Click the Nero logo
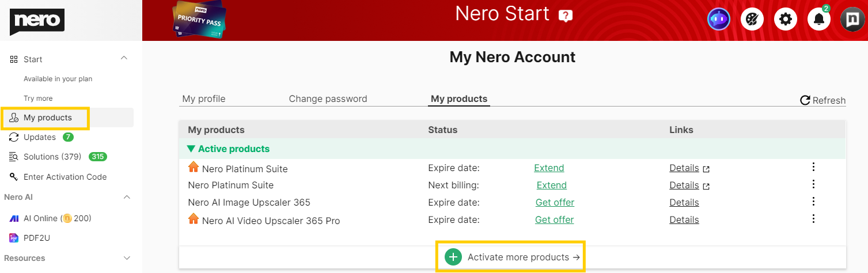868x273 pixels. (x=37, y=21)
